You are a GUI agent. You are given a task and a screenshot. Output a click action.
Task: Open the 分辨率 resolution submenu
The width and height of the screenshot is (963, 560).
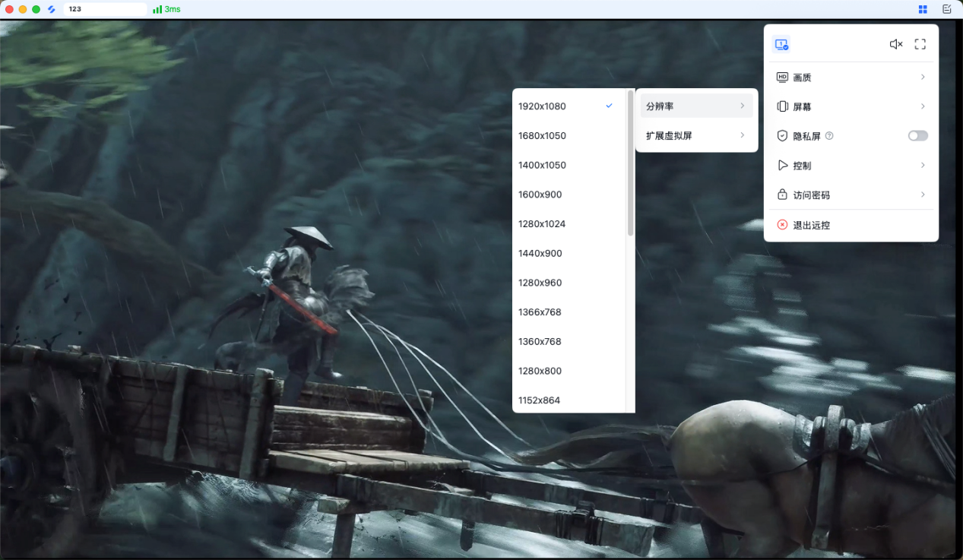(x=697, y=106)
